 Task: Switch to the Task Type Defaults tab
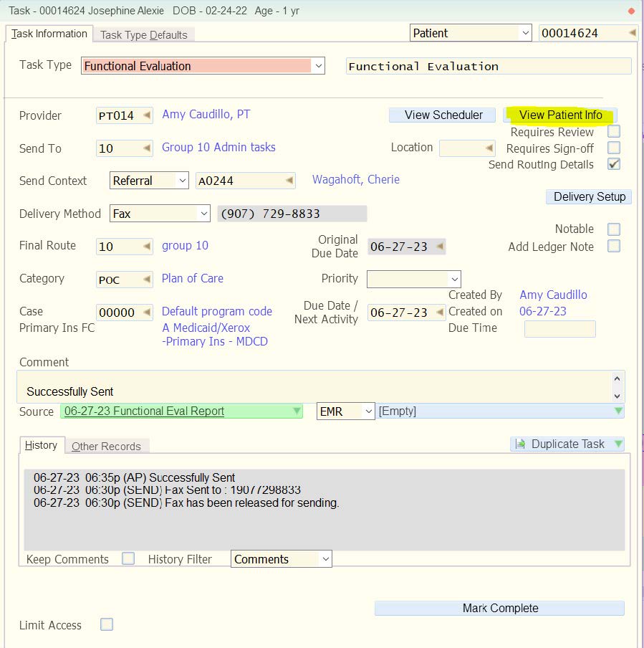coord(144,34)
